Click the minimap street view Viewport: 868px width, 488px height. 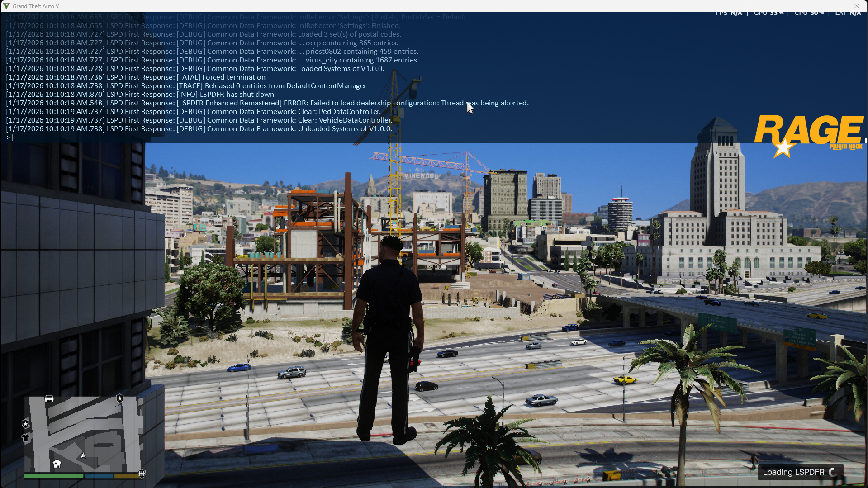tap(84, 434)
